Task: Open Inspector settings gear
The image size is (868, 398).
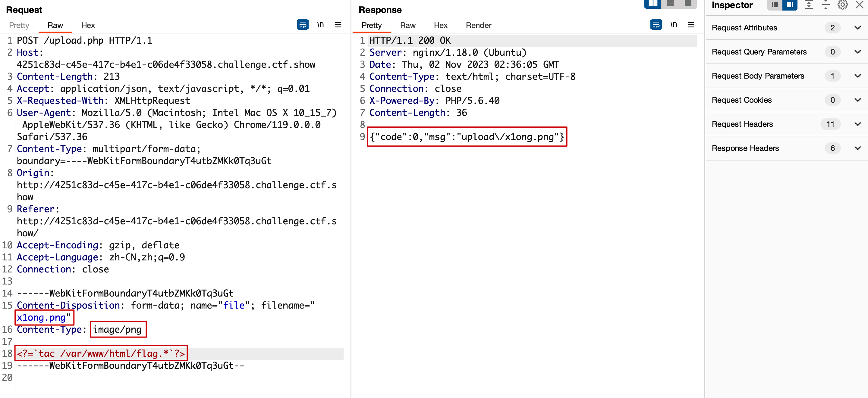Action: pos(842,5)
